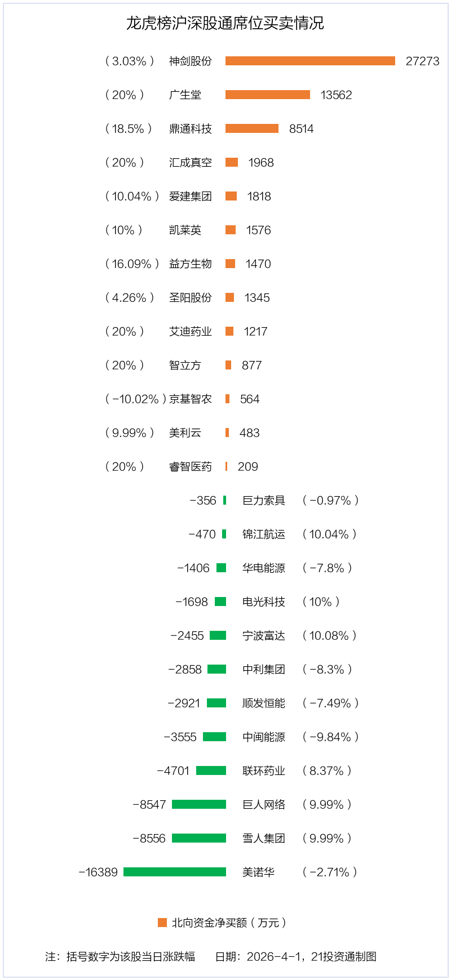Click the 汇成真空 stock label
Screen dimensions: 451x980
(x=191, y=163)
